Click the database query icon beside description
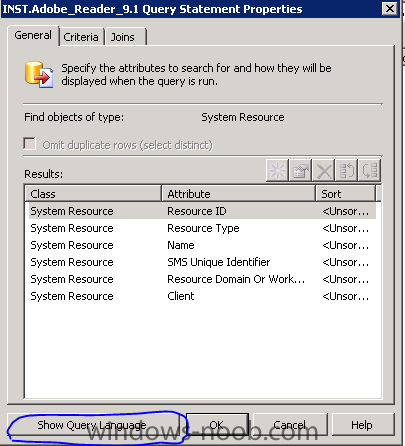This screenshot has width=405, height=446. click(39, 74)
